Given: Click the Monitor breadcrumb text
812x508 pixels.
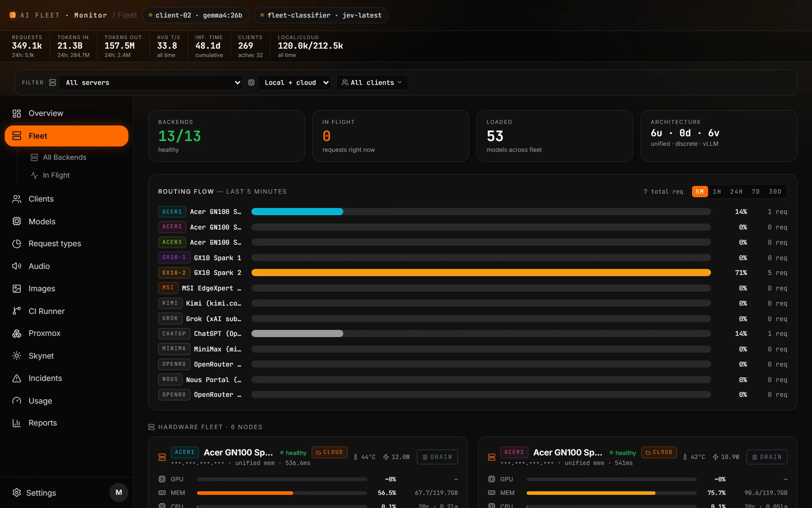Looking at the screenshot, I should tap(91, 15).
